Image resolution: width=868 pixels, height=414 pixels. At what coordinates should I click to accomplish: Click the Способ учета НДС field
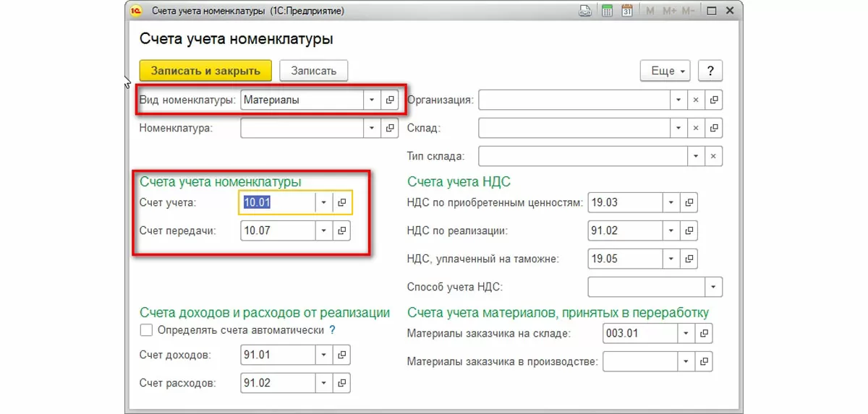pos(647,287)
